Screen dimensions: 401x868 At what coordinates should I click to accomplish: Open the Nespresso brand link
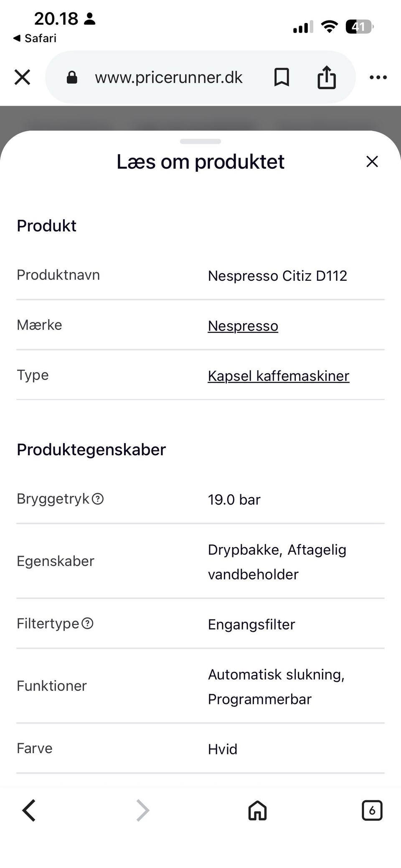coord(243,326)
